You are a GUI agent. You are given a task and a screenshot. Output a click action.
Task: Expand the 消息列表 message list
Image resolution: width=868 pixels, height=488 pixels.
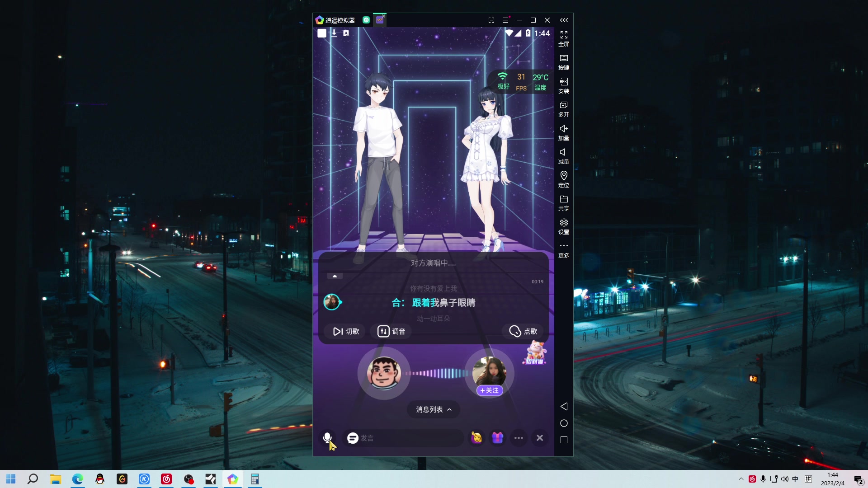click(x=433, y=409)
